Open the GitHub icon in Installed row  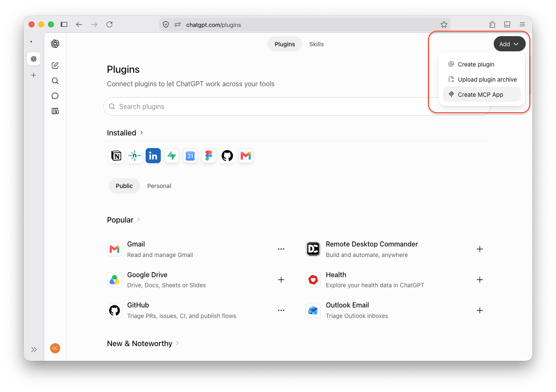[x=227, y=156]
